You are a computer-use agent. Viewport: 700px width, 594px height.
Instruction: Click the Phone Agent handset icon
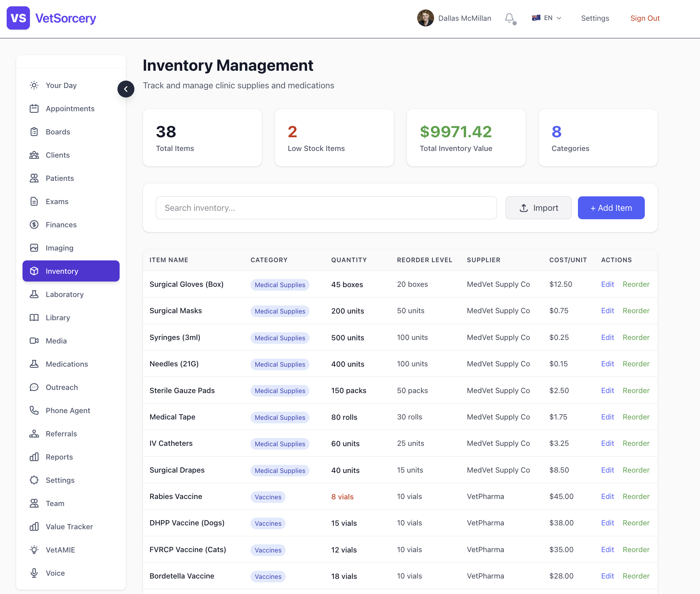34,410
